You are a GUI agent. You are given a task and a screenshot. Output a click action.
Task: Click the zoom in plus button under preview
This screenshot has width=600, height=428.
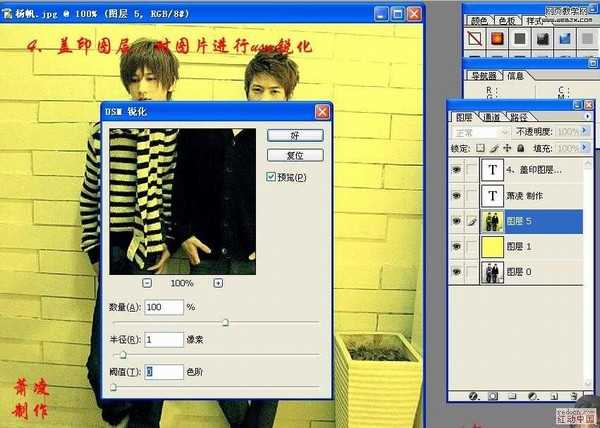click(218, 283)
